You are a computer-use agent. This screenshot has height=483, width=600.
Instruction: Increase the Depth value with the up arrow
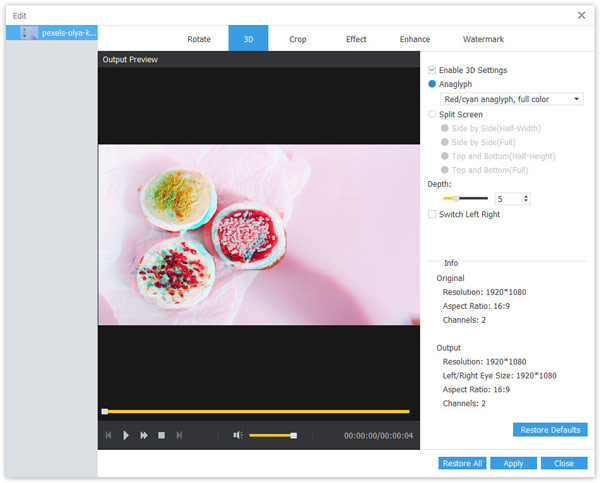[x=526, y=196]
